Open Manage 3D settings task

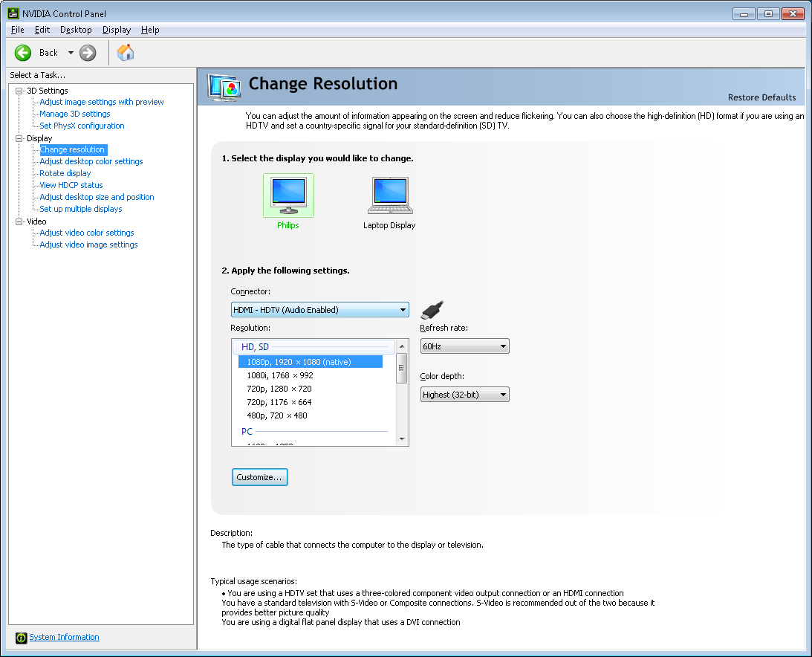tap(74, 114)
